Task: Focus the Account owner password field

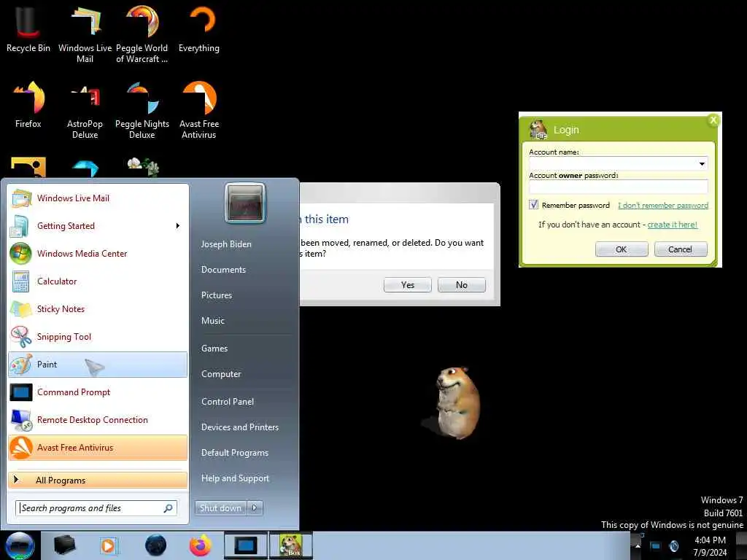Action: 619,187
